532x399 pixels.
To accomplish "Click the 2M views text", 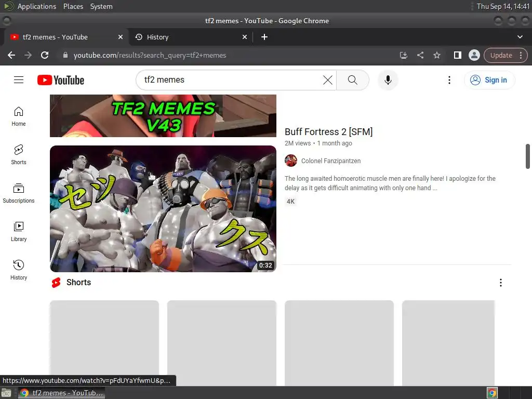I will click(x=298, y=143).
